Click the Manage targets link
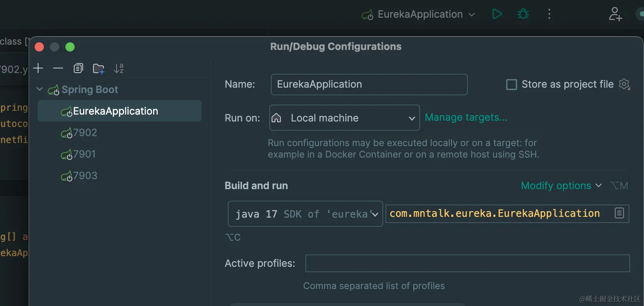 [466, 117]
